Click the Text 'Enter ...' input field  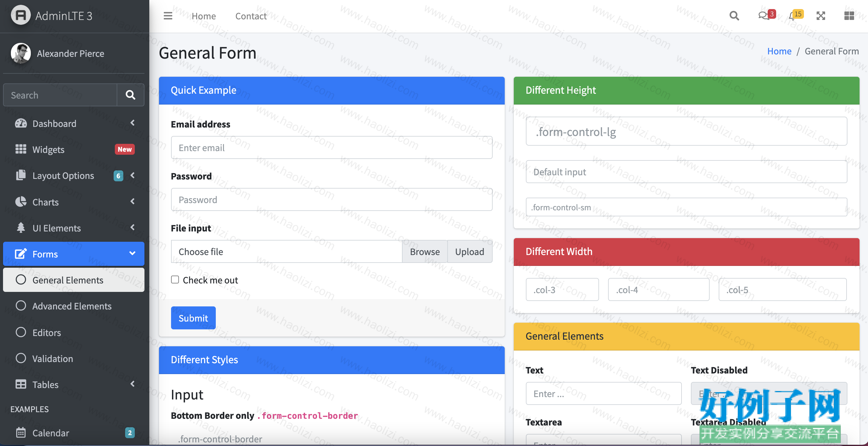[604, 393]
